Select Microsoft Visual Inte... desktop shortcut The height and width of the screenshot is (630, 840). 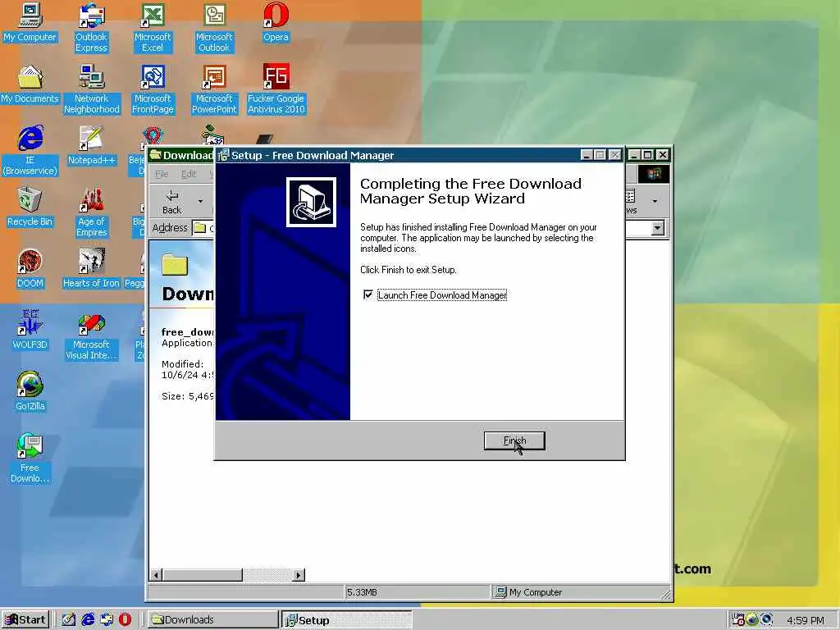(x=91, y=336)
